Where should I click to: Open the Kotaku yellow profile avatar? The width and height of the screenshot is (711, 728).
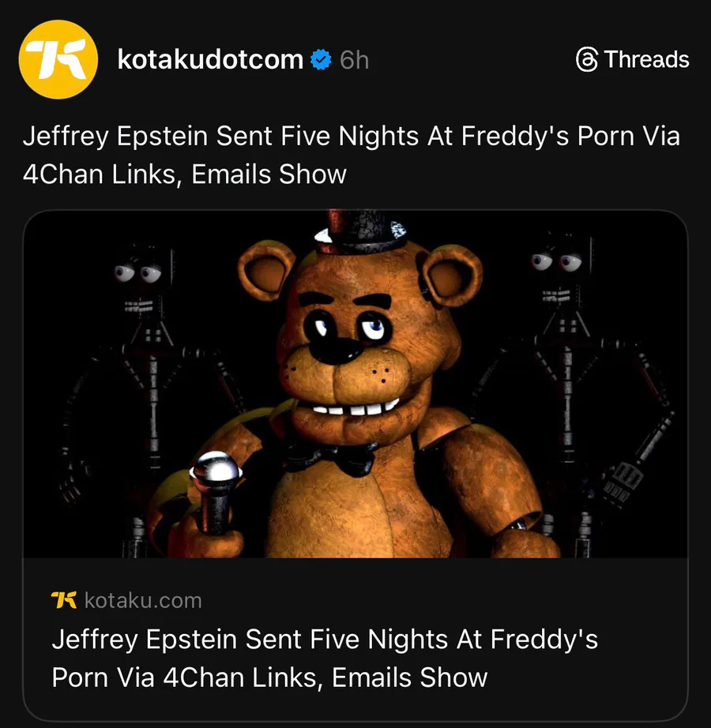(58, 60)
